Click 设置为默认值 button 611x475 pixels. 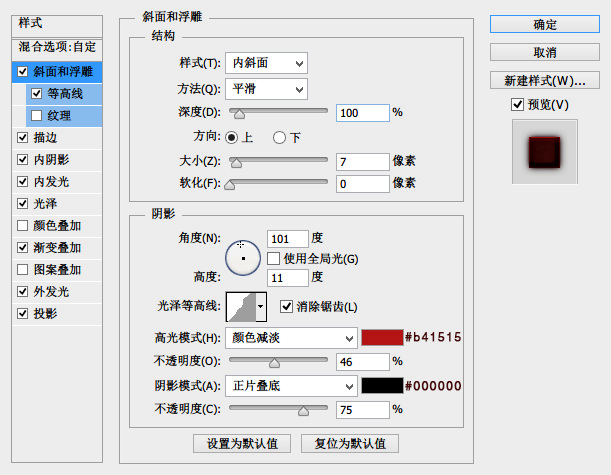(x=242, y=443)
